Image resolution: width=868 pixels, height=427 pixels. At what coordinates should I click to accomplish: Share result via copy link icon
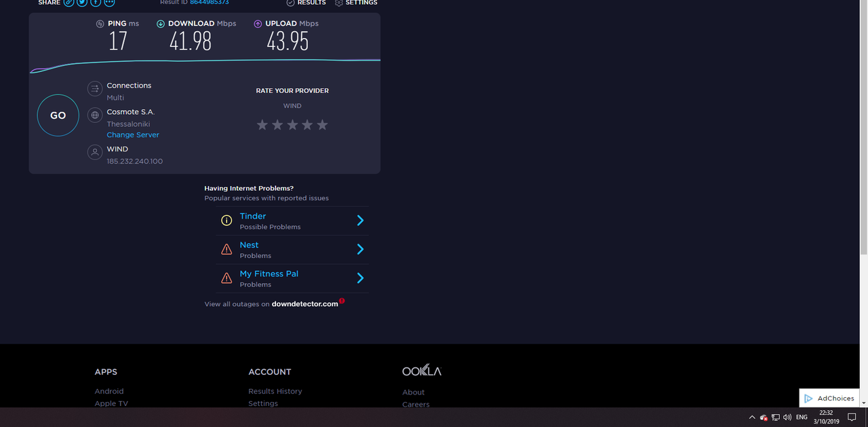pos(68,3)
